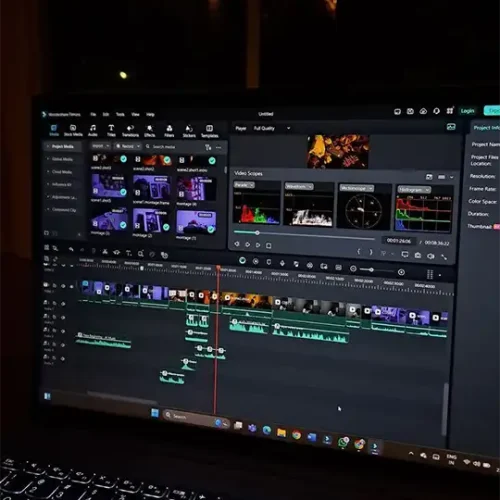Viewport: 500px width, 500px height.
Task: Click the player display settings monitor icon
Action: click(x=405, y=255)
